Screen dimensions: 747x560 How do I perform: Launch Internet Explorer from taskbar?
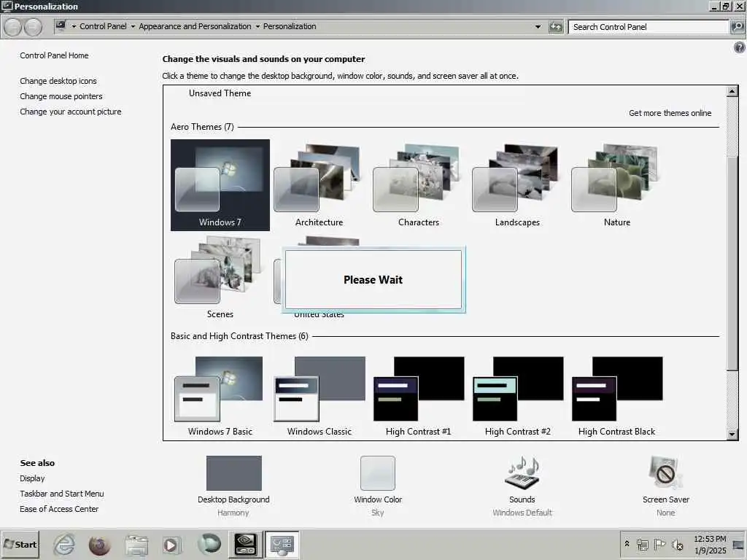click(x=64, y=545)
